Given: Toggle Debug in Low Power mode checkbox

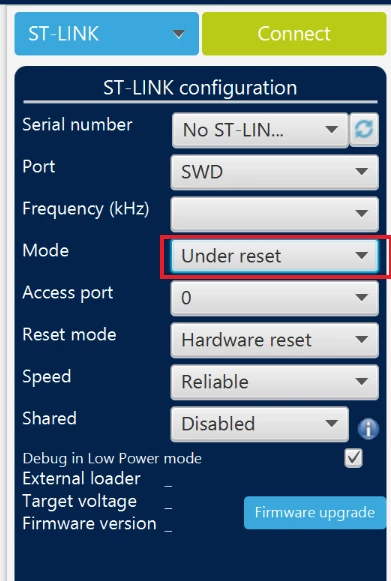Looking at the screenshot, I should [x=353, y=458].
